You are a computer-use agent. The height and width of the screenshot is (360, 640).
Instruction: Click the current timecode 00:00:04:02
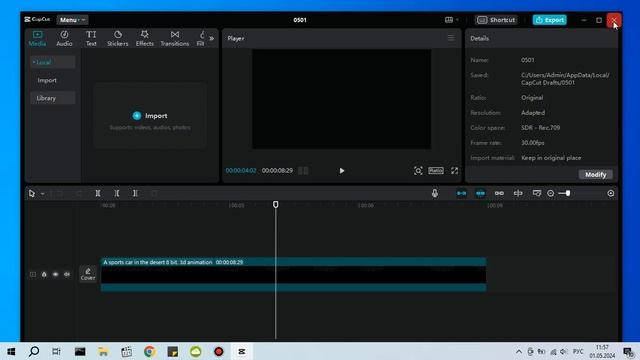pyautogui.click(x=241, y=171)
